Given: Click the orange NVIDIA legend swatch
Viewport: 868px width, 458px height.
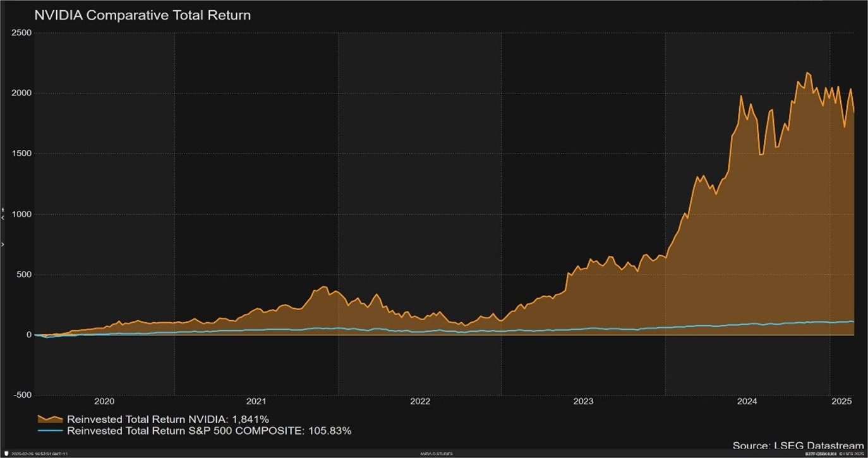Looking at the screenshot, I should coord(50,419).
